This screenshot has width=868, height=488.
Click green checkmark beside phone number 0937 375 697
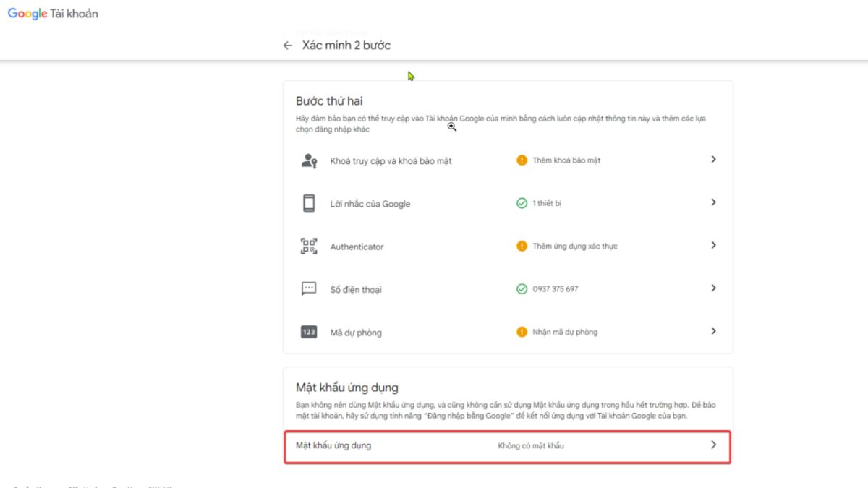tap(522, 288)
